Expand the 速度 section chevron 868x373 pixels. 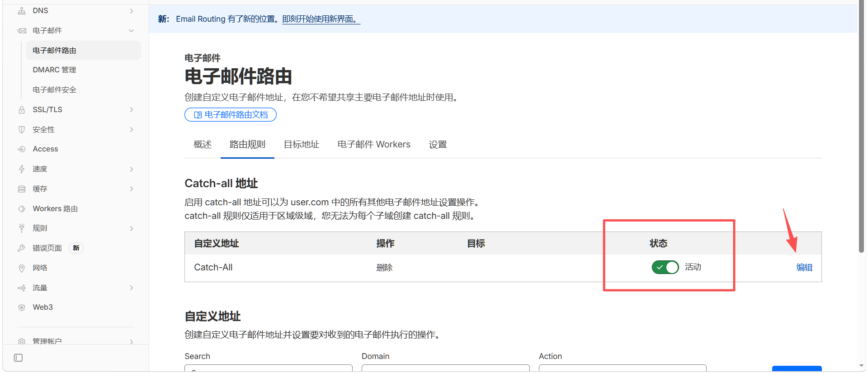point(132,169)
